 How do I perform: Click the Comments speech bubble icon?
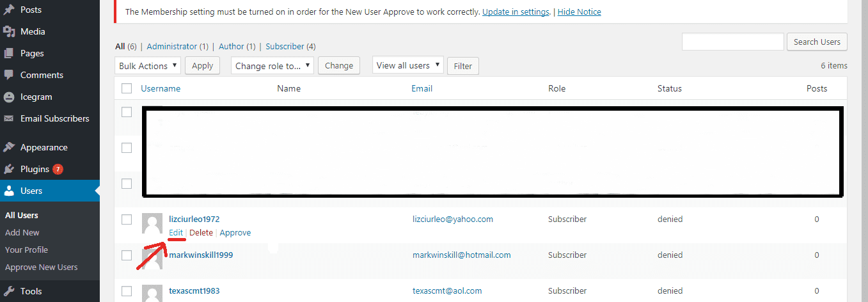9,75
